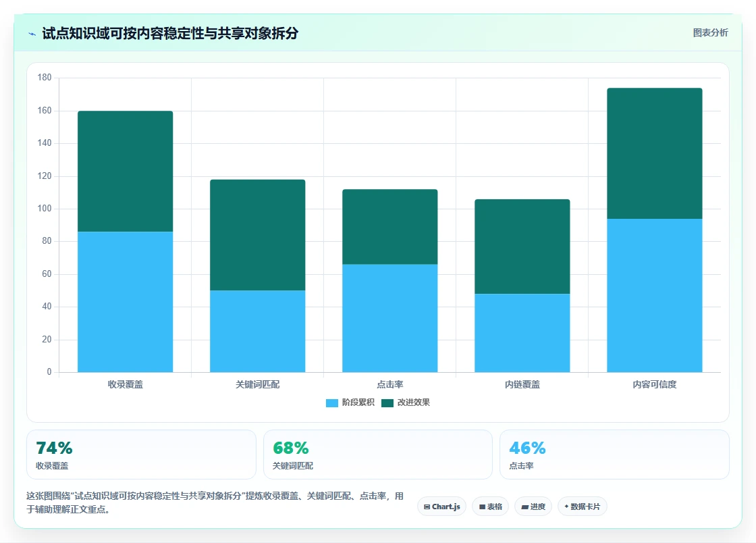
Task: Click the dark-green 内容可信度 bar segment
Action: click(x=655, y=153)
